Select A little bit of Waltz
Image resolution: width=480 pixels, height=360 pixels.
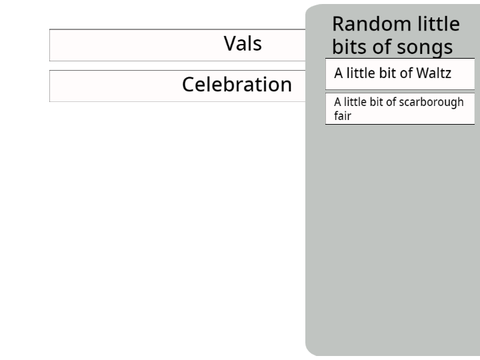tap(400, 74)
